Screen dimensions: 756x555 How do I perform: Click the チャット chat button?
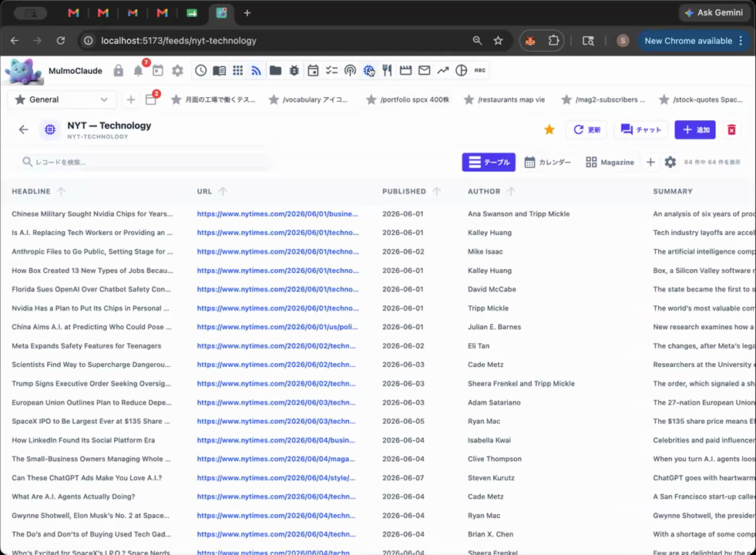coord(640,129)
